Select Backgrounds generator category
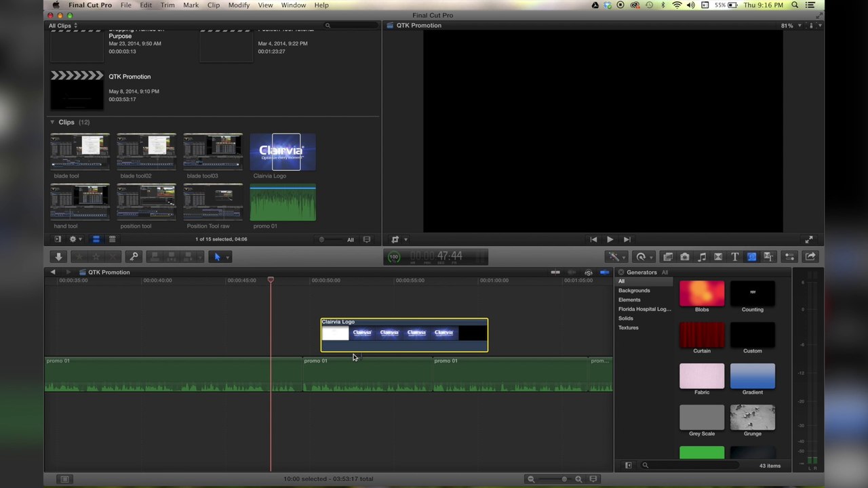 point(634,290)
